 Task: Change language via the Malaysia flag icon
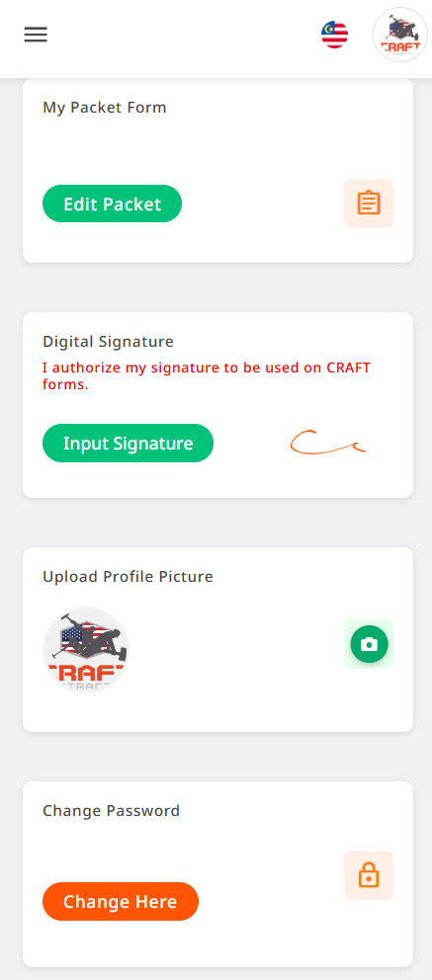[x=334, y=35]
